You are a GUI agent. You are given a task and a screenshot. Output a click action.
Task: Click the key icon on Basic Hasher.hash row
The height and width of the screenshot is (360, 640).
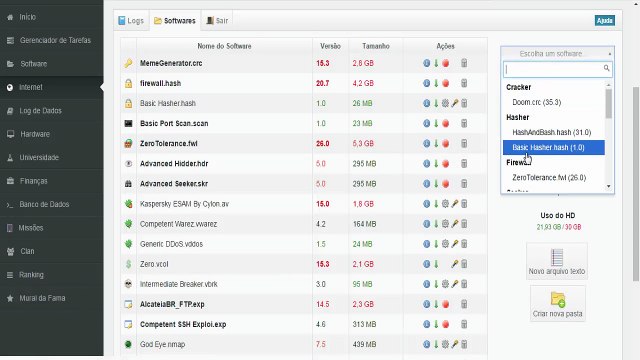pos(455,103)
